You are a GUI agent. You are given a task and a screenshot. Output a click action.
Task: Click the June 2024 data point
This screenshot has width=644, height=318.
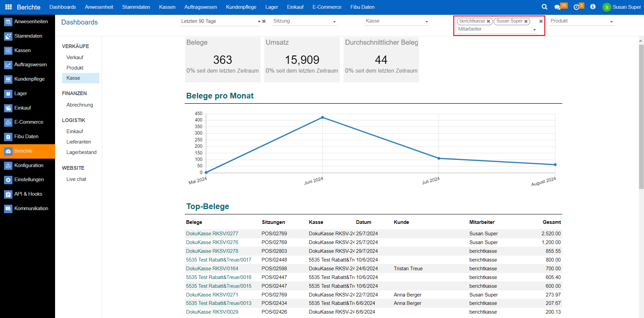[322, 117]
